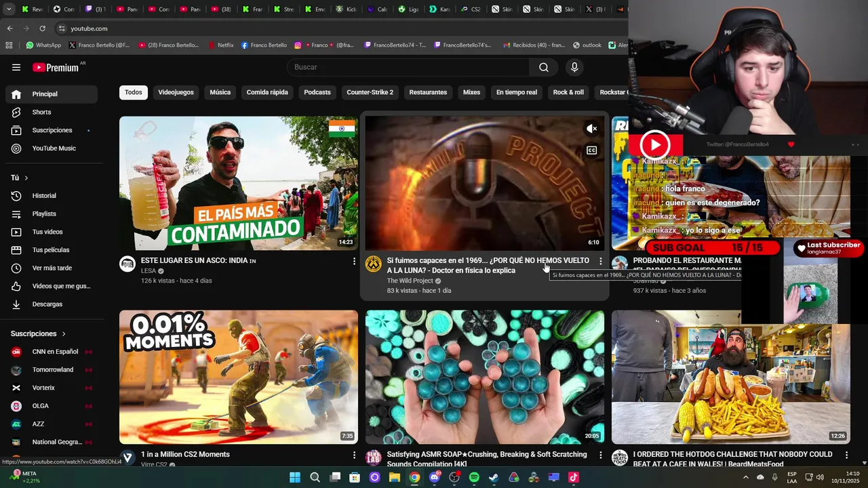
Task: Click the search magnifier button
Action: 544,67
